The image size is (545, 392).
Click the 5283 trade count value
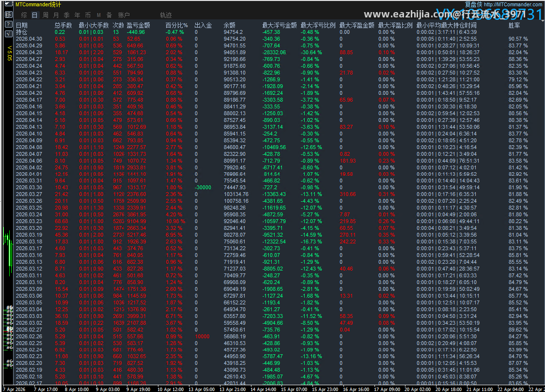119,221
